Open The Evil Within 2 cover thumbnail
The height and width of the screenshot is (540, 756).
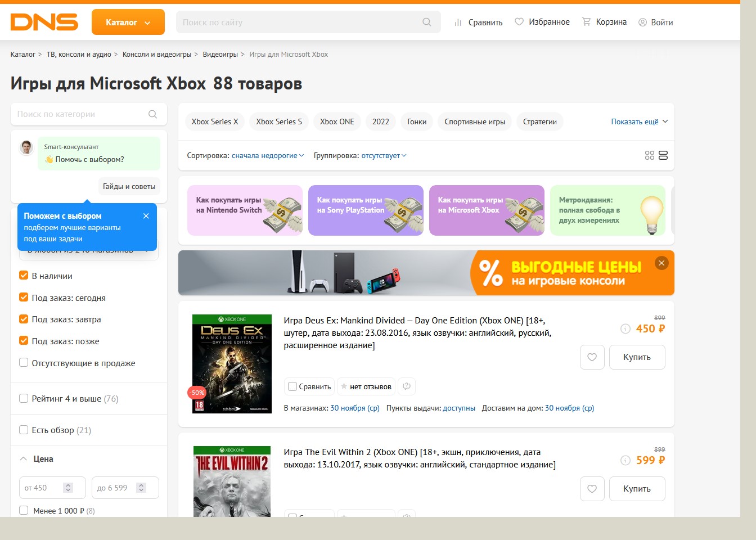(232, 481)
